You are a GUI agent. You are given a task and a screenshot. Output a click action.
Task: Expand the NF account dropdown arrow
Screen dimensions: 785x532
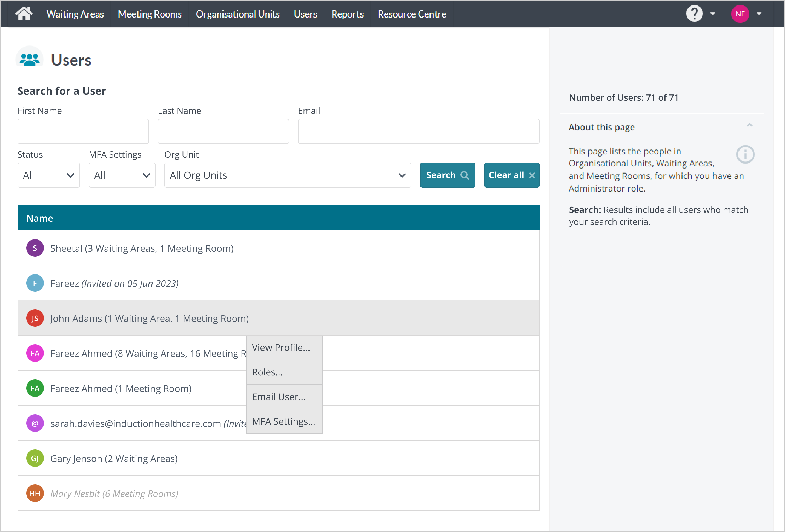coord(759,14)
